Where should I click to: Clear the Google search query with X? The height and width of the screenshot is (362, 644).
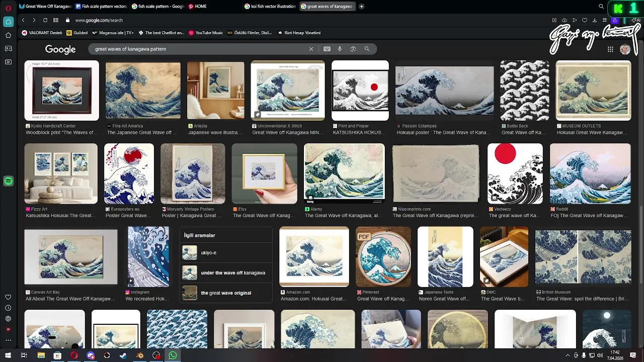pos(311,49)
